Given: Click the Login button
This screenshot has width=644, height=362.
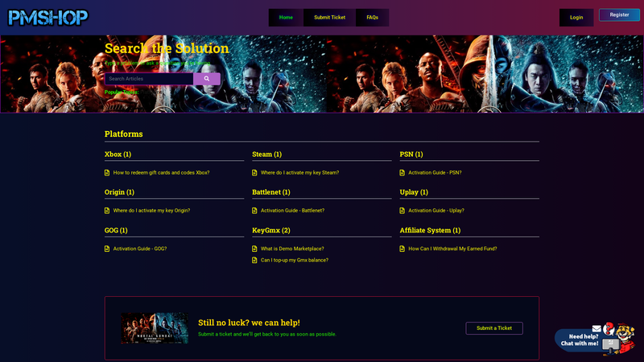Looking at the screenshot, I should tap(576, 18).
